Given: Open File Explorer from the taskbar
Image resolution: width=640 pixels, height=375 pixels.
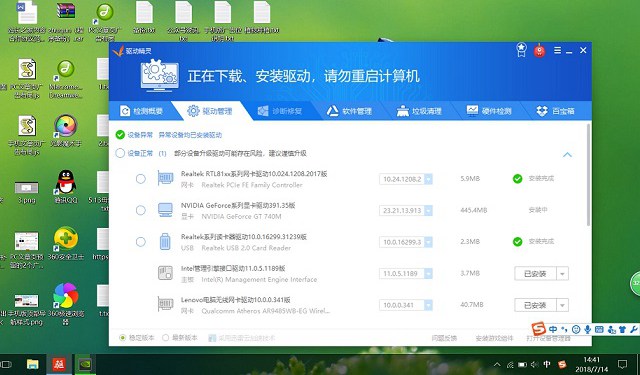Looking at the screenshot, I should point(33,364).
